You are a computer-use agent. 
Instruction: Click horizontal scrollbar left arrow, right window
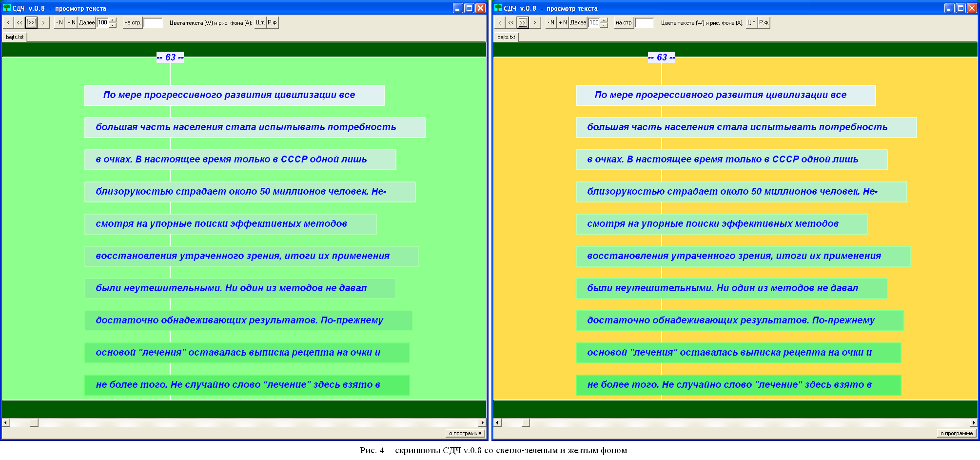(497, 422)
